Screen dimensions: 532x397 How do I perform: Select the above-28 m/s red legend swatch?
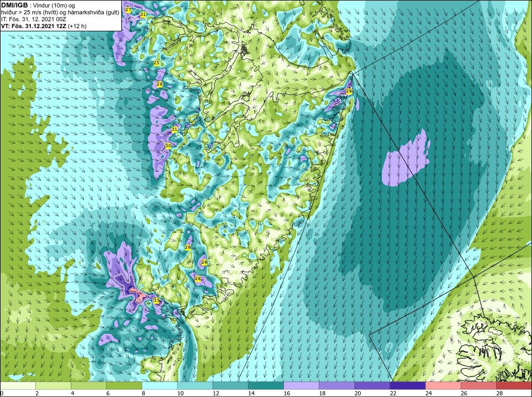(514, 385)
